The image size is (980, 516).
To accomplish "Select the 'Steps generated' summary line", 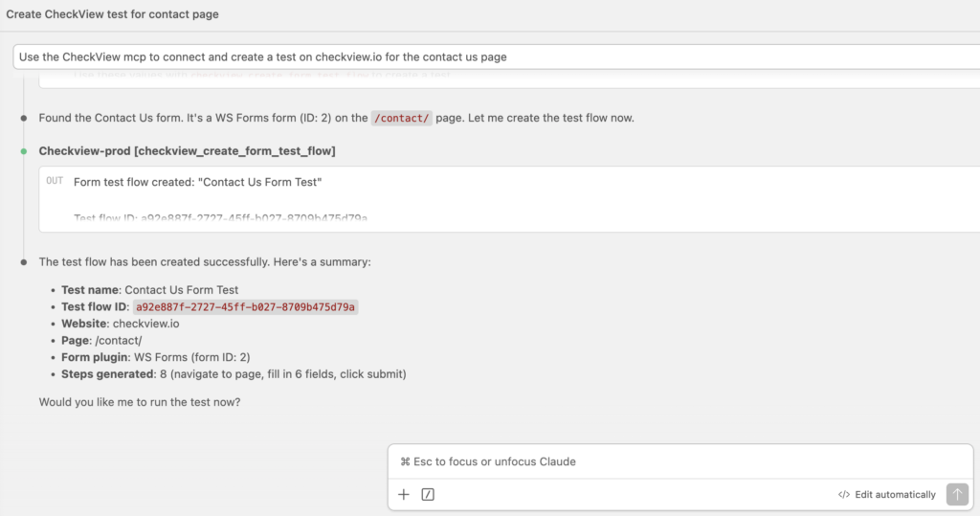I will pos(234,373).
